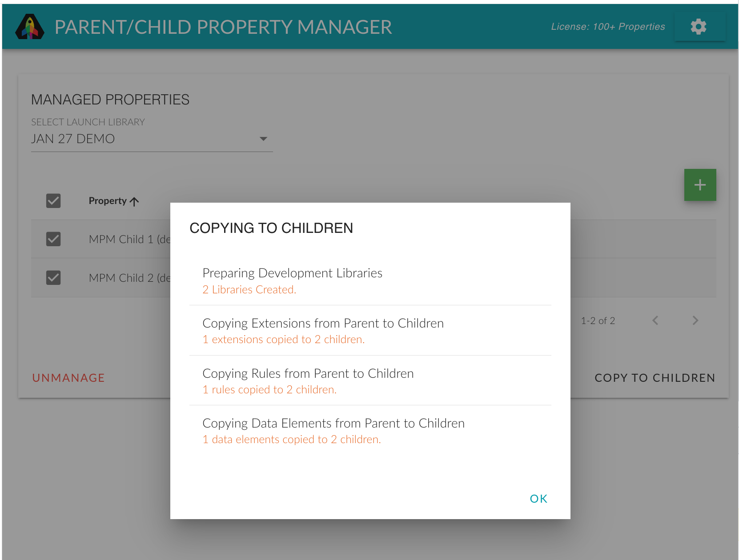
Task: Add a property with the green plus button
Action: (700, 185)
